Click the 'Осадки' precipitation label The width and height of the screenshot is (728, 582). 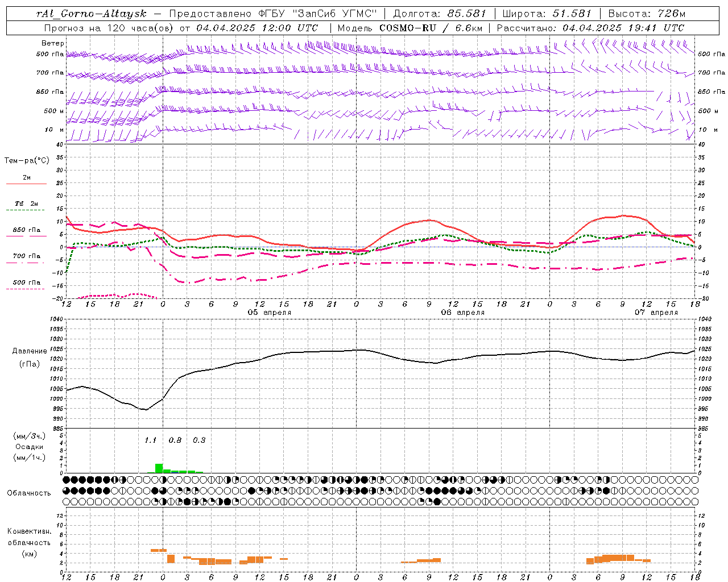point(30,447)
